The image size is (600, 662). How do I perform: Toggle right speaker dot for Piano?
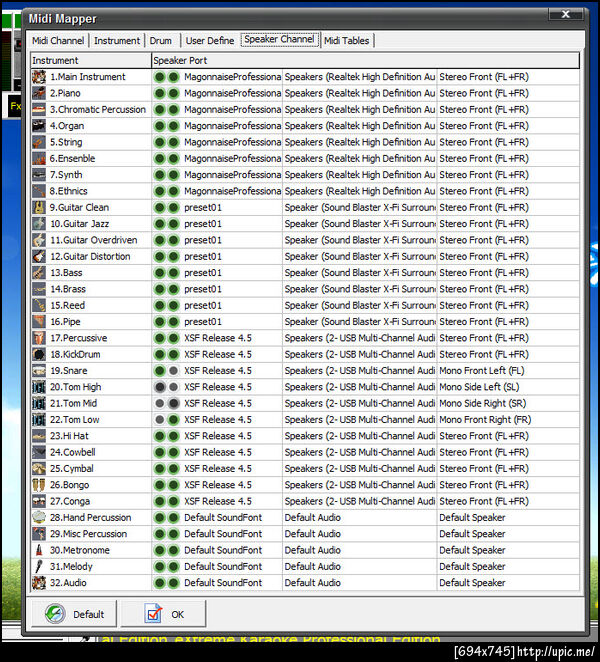click(174, 93)
